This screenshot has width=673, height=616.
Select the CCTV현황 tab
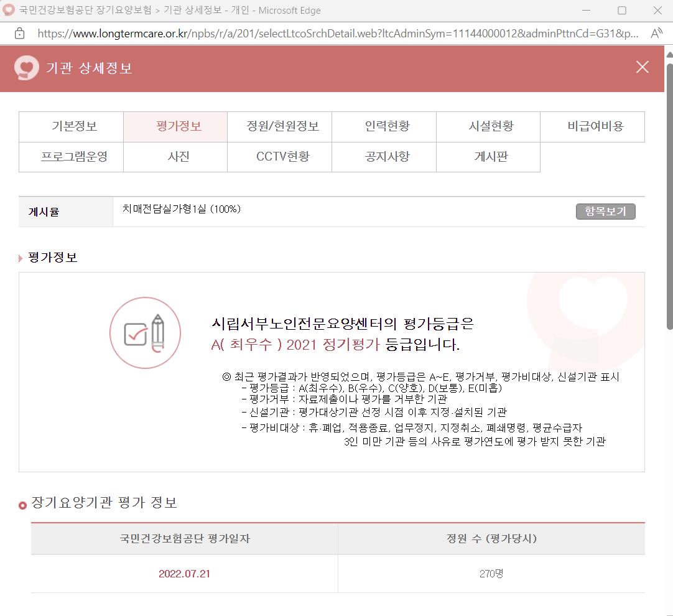[x=279, y=157]
